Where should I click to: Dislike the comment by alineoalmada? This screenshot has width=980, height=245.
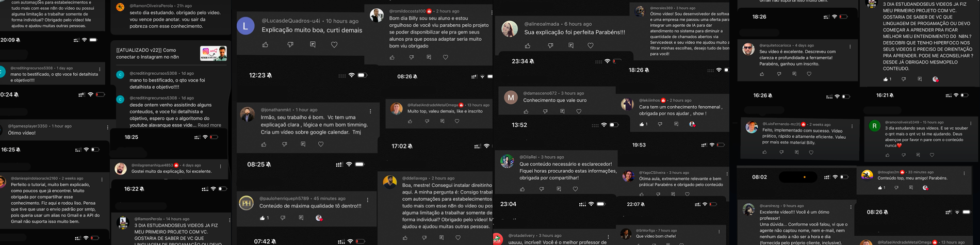pyautogui.click(x=550, y=45)
